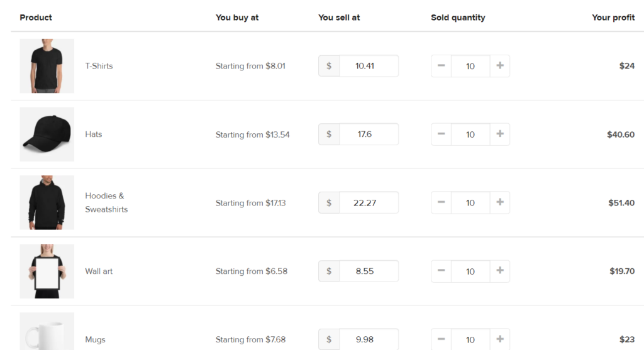This screenshot has height=350, width=644.
Task: Decrease T-Shirts sold quantity with minus
Action: coord(441,65)
